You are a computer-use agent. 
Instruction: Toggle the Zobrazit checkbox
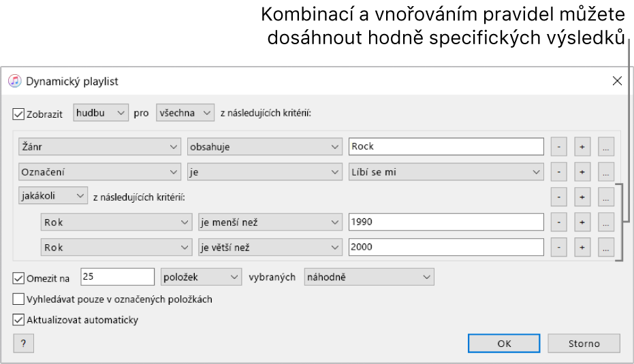pyautogui.click(x=18, y=114)
